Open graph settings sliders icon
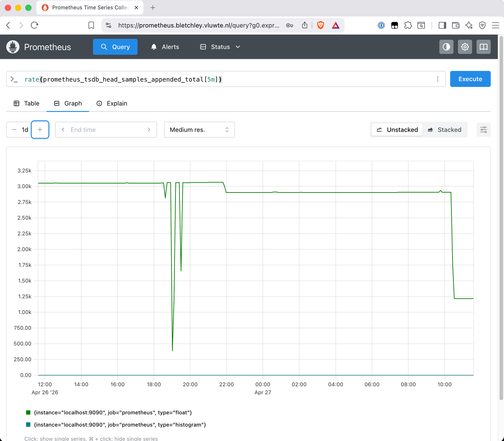The width and height of the screenshot is (504, 441). [x=484, y=130]
